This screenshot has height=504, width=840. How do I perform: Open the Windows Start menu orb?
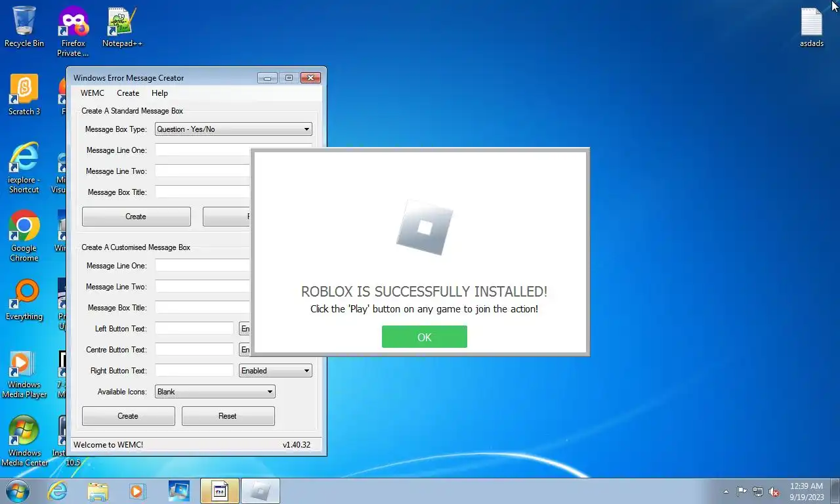(x=18, y=491)
